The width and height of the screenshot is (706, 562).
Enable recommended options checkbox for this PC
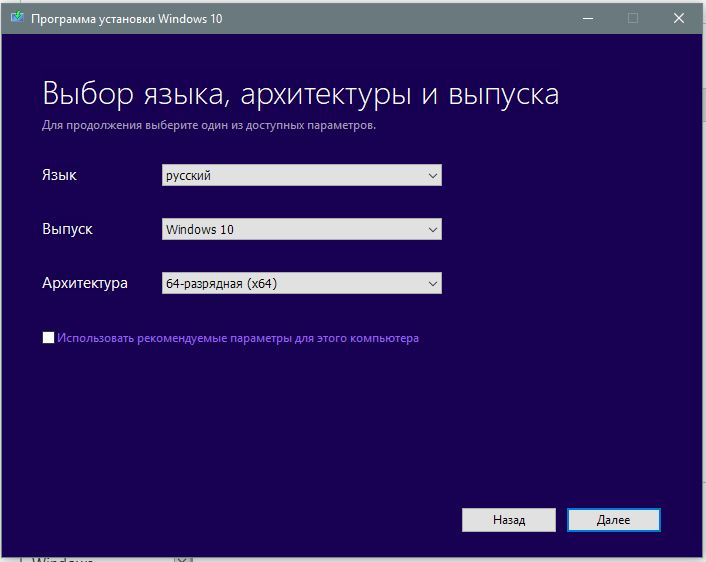[x=48, y=337]
